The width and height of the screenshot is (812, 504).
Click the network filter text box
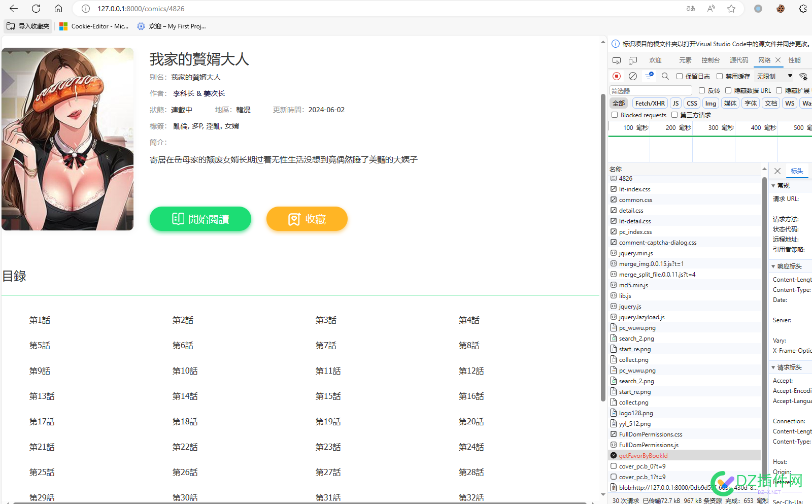[651, 90]
